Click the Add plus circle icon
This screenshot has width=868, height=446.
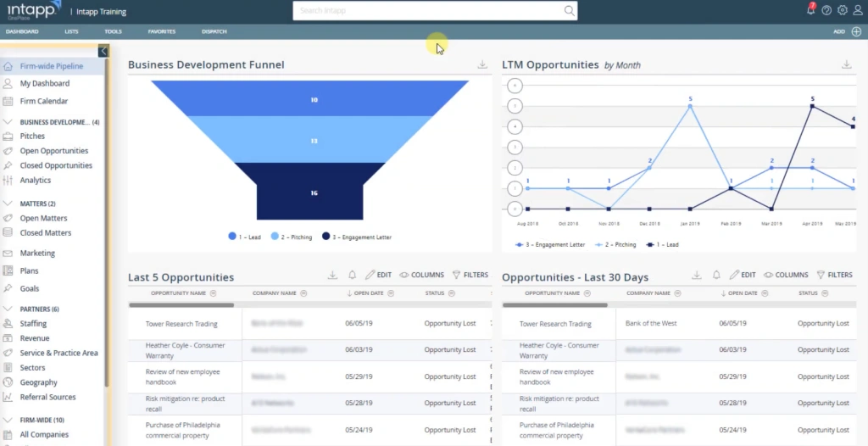856,31
